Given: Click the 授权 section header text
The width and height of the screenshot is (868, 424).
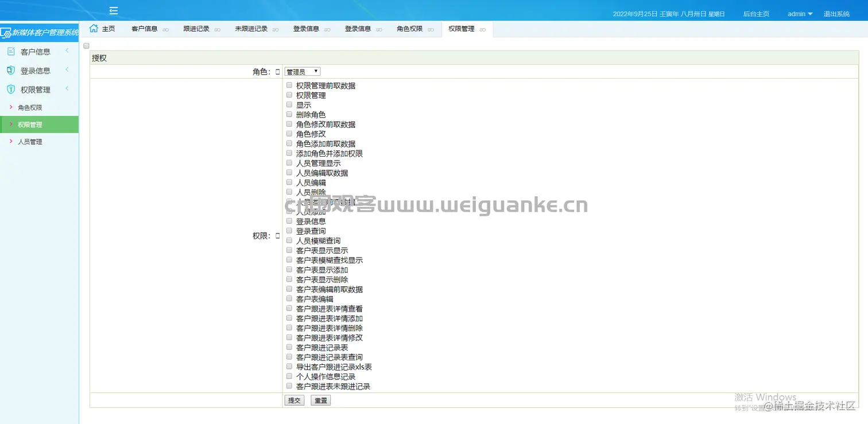Looking at the screenshot, I should [99, 58].
